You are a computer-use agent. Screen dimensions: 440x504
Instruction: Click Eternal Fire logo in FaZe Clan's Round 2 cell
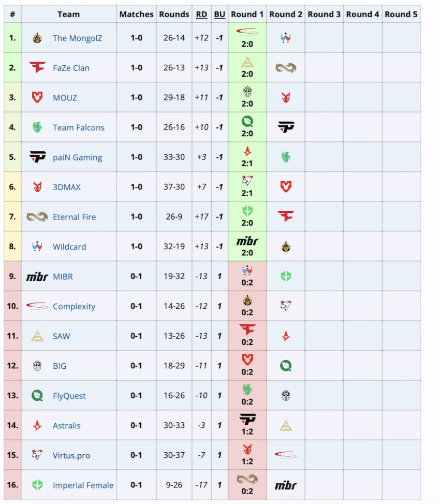click(286, 67)
